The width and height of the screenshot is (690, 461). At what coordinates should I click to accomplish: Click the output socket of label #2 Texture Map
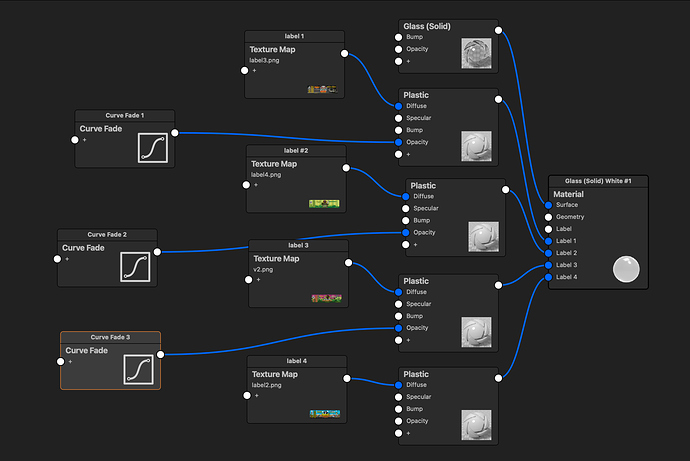[346, 168]
